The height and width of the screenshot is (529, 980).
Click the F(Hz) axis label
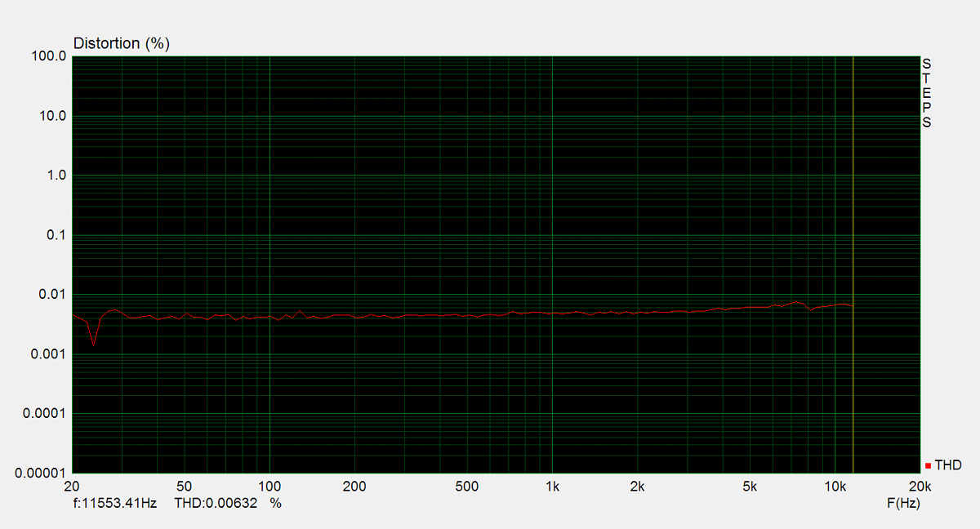pos(903,504)
